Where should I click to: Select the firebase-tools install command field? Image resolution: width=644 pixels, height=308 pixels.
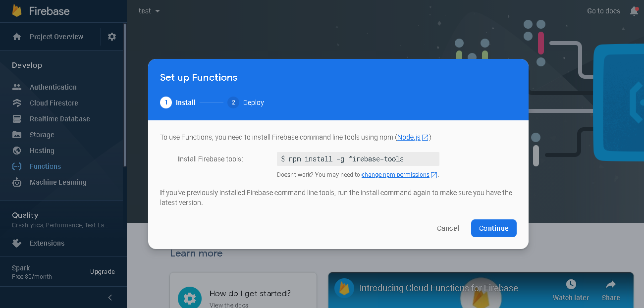(358, 158)
